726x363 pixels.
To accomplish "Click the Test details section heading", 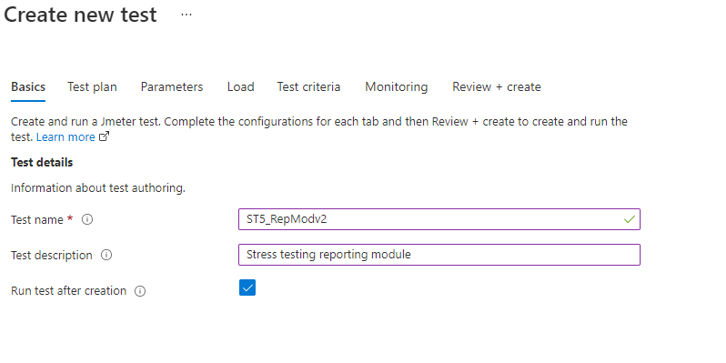I will pyautogui.click(x=42, y=163).
